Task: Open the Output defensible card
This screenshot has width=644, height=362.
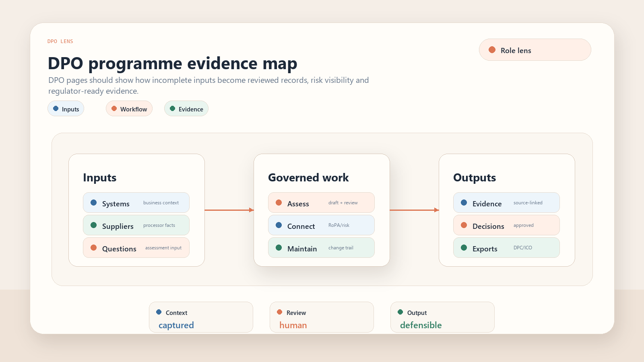Action: 442,317
